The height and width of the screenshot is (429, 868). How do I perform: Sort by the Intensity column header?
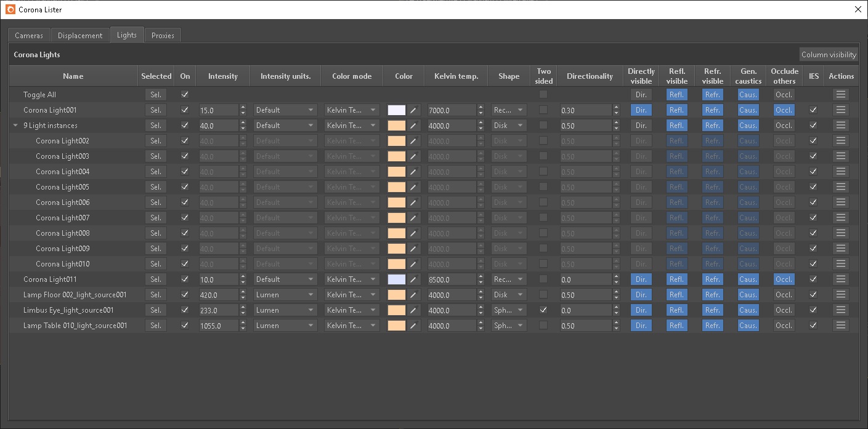pyautogui.click(x=223, y=76)
